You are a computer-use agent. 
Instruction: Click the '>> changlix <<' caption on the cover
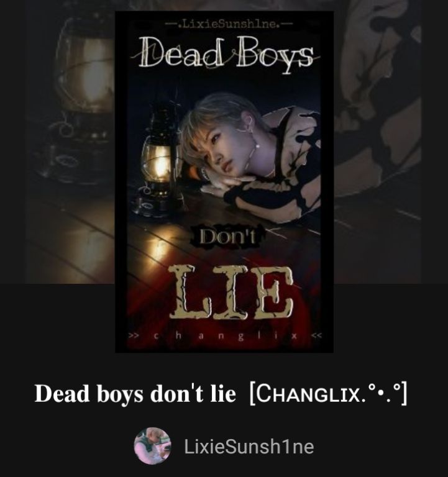pos(225,336)
